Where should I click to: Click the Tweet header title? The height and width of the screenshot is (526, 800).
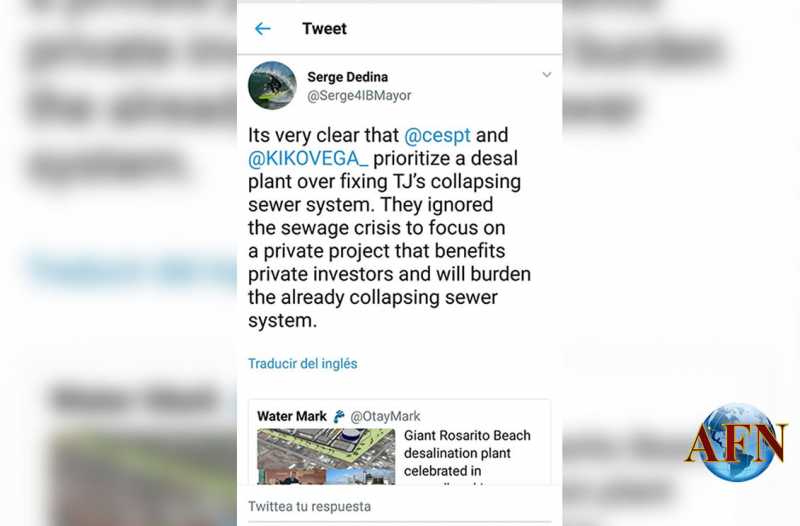pyautogui.click(x=324, y=29)
